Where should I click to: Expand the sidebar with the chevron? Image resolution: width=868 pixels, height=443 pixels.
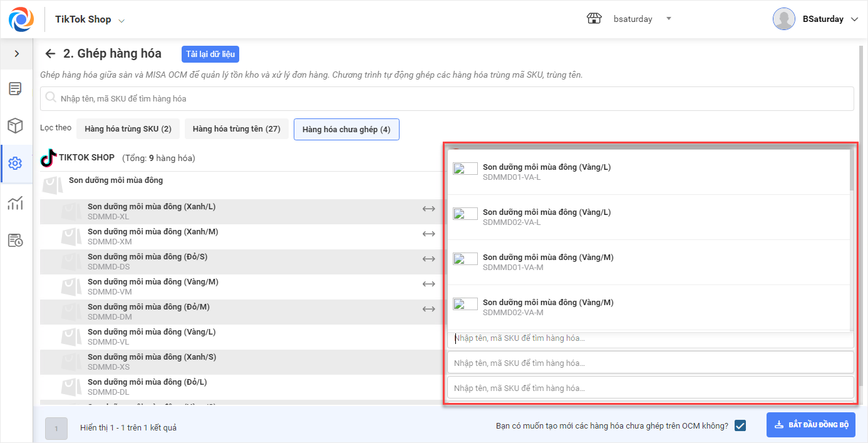(17, 54)
